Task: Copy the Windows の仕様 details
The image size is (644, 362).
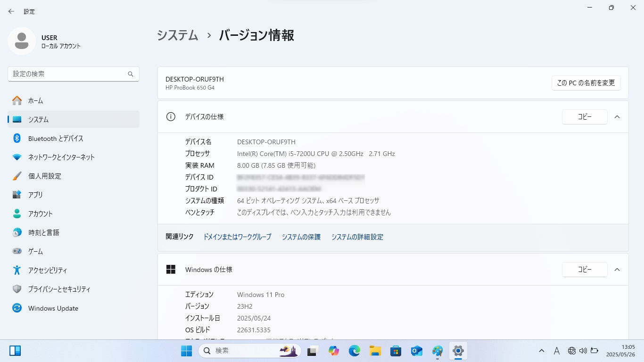Action: [585, 270]
